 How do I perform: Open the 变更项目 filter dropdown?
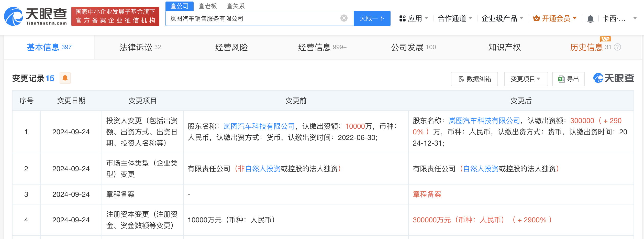tap(526, 79)
